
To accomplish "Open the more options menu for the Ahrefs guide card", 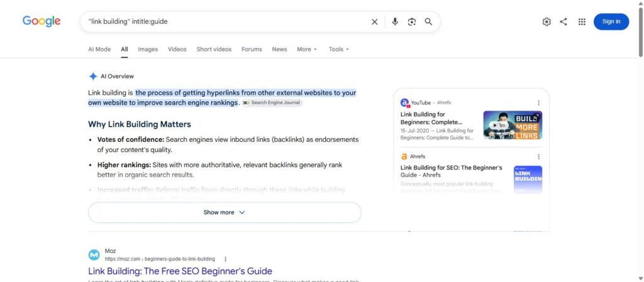I will coord(538,156).
